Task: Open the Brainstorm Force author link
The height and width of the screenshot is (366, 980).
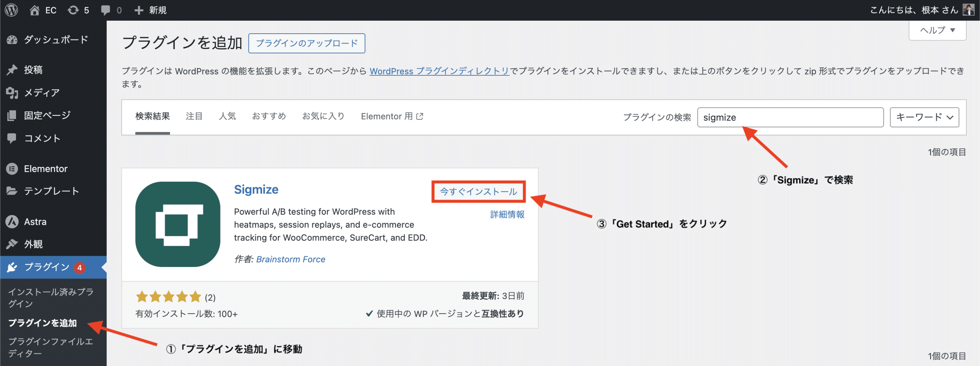Action: [290, 259]
